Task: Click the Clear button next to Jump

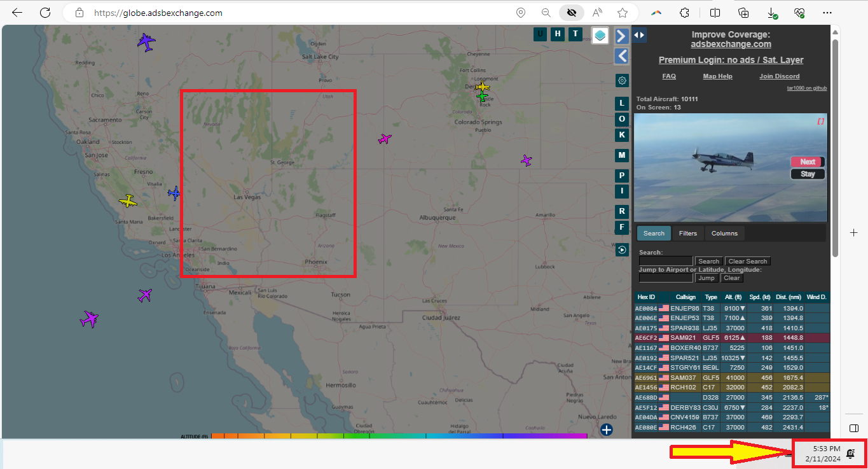Action: [x=732, y=278]
